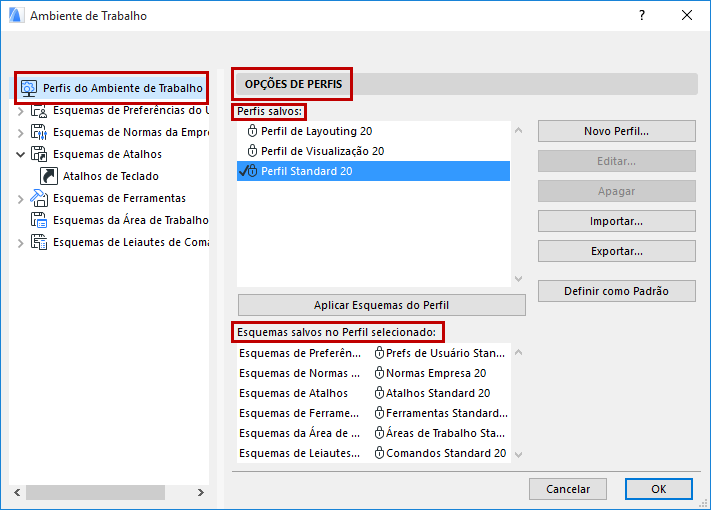The height and width of the screenshot is (510, 711).
Task: Select the Atalhos de Teclado arrow icon
Action: point(49,176)
